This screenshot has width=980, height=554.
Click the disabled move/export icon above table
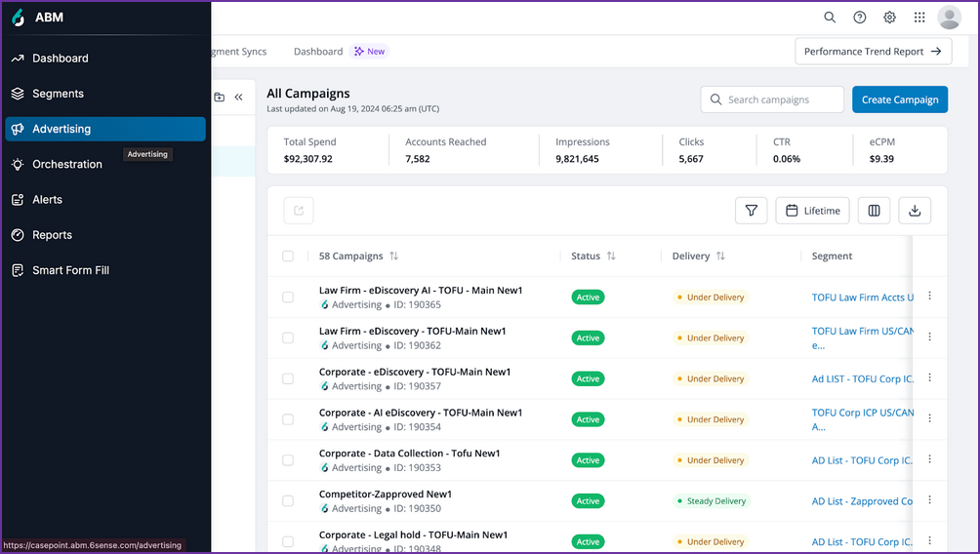tap(299, 211)
